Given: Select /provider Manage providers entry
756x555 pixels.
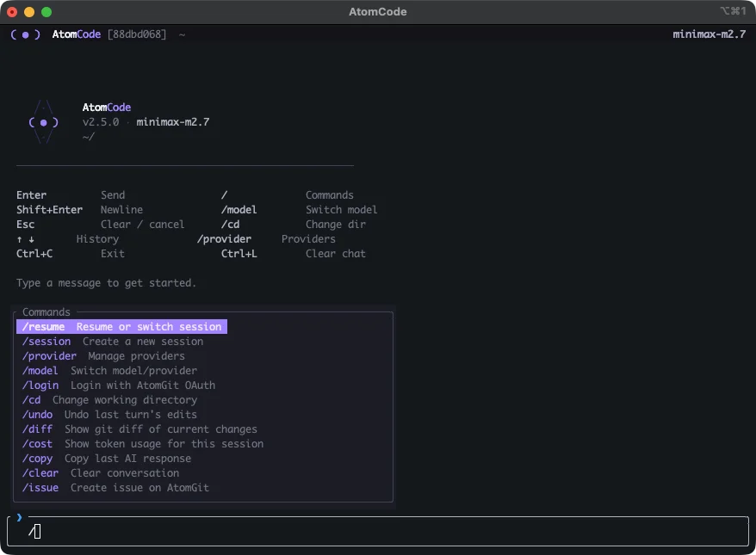Looking at the screenshot, I should point(103,356).
